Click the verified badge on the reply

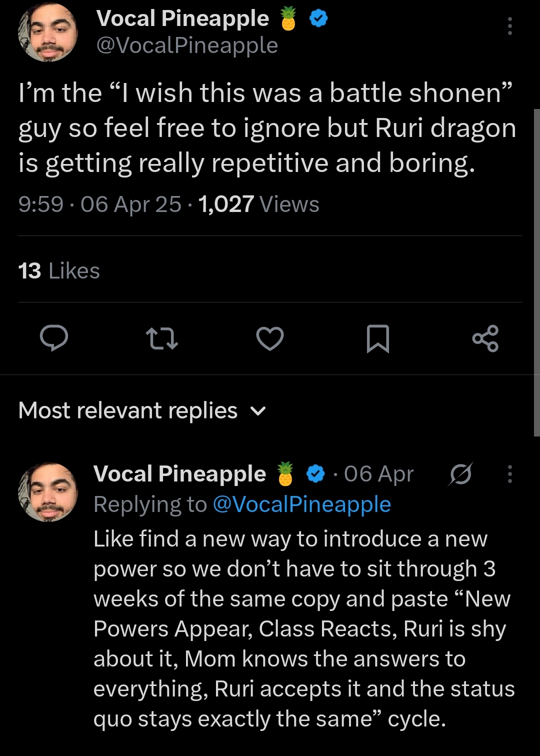coord(315,474)
